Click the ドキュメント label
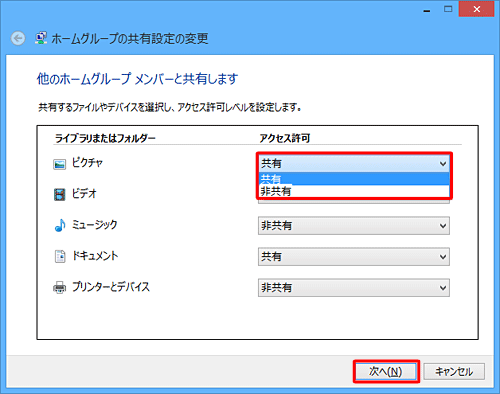Image resolution: width=500 pixels, height=394 pixels. click(95, 256)
